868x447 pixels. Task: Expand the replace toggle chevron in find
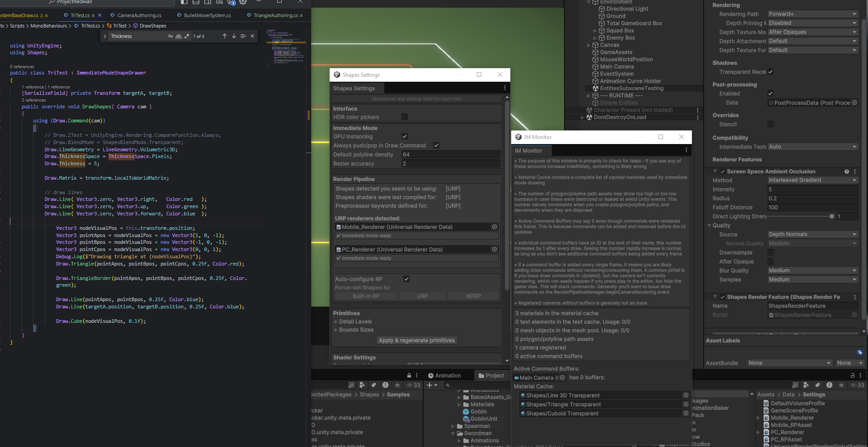pyautogui.click(x=105, y=36)
